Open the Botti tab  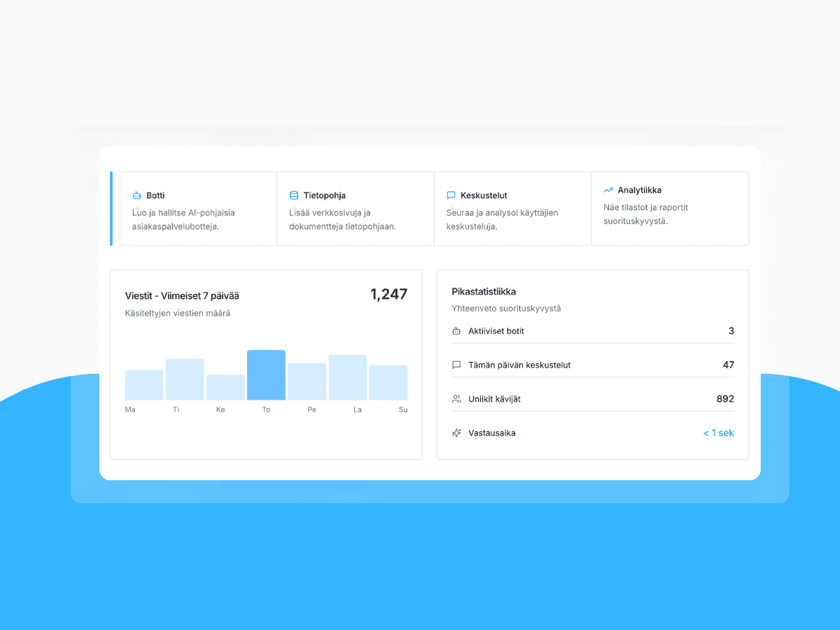[199, 209]
